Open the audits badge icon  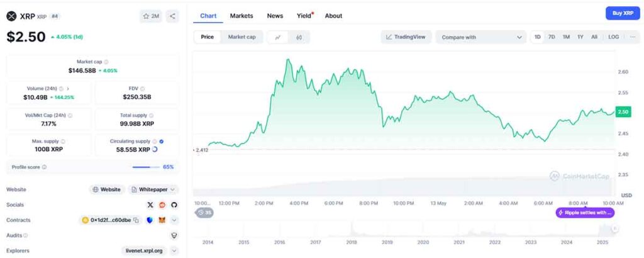(x=174, y=235)
